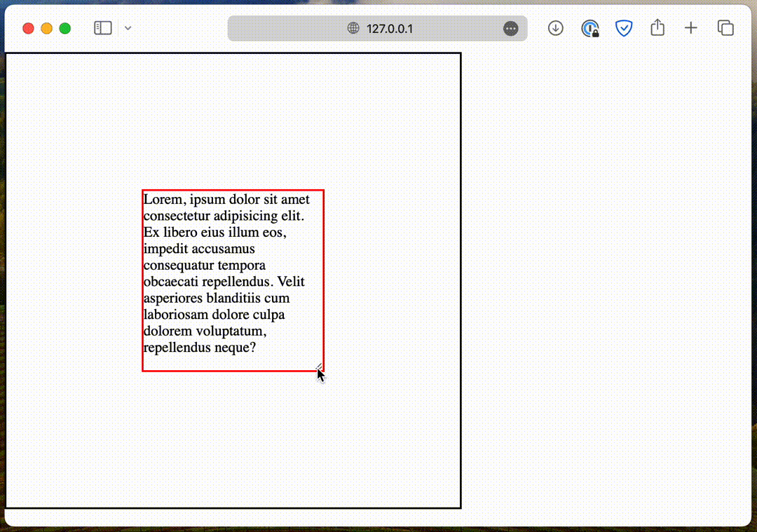Image resolution: width=757 pixels, height=532 pixels.
Task: Click the blue shield extension icon
Action: pyautogui.click(x=623, y=28)
